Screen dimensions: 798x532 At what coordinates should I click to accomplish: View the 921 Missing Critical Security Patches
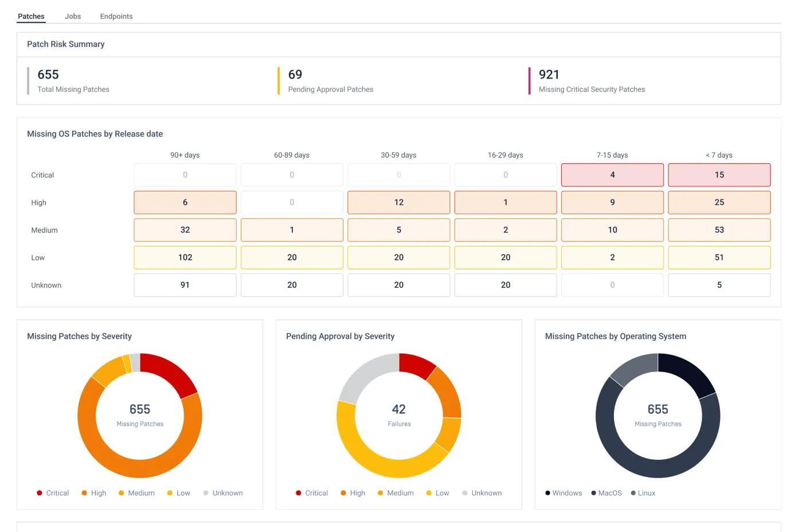pyautogui.click(x=549, y=75)
